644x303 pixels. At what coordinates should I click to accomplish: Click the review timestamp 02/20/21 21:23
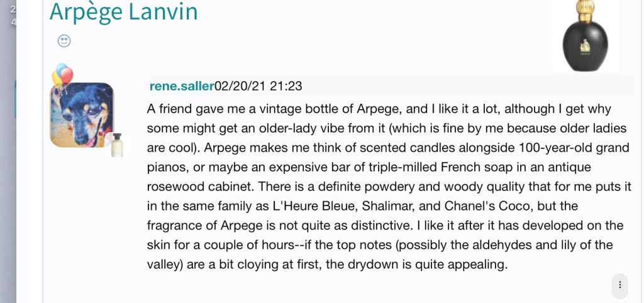click(x=258, y=86)
